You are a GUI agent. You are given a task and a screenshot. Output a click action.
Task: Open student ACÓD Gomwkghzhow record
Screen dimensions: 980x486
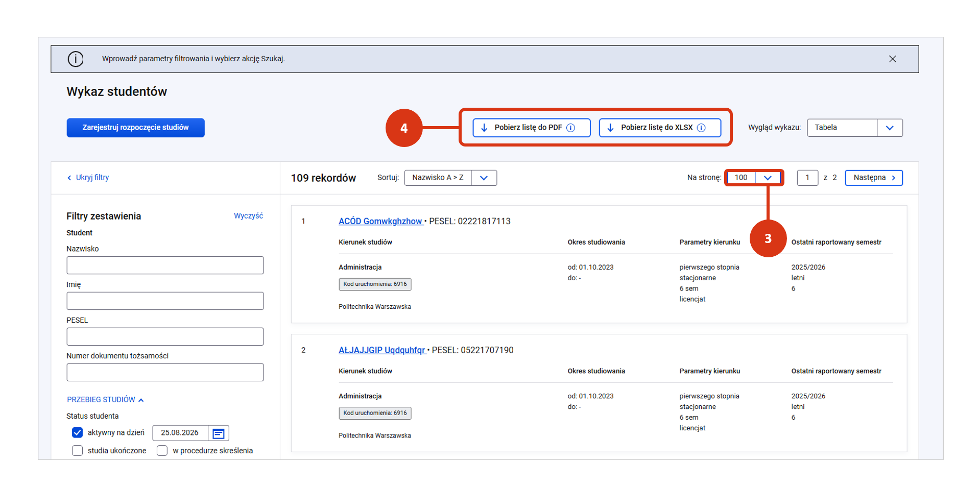point(380,222)
